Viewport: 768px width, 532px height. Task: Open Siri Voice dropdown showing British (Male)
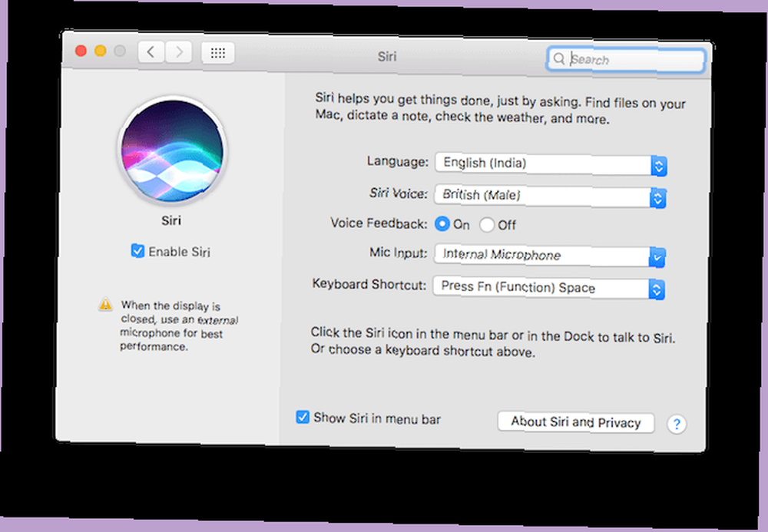click(x=550, y=197)
